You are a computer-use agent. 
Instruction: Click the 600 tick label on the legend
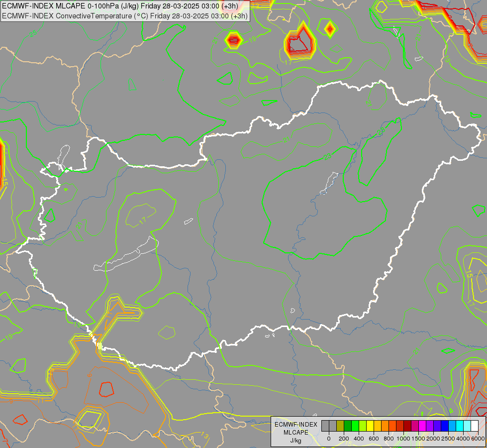click(374, 439)
